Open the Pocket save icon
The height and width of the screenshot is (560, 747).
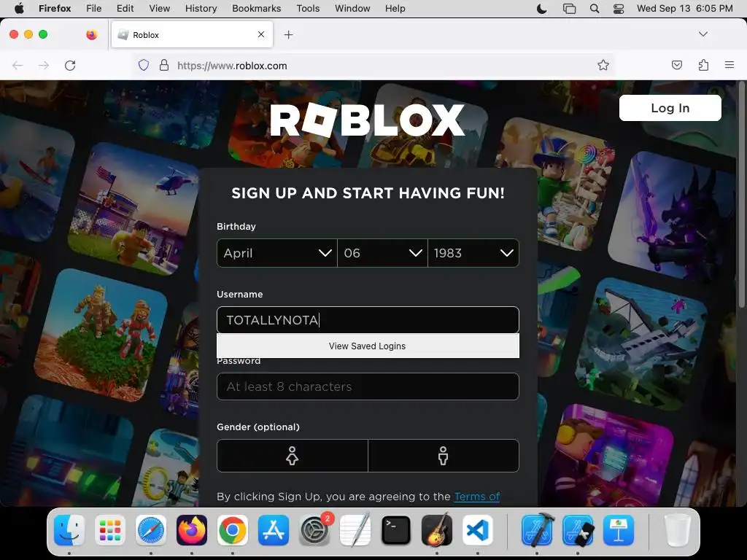point(676,65)
